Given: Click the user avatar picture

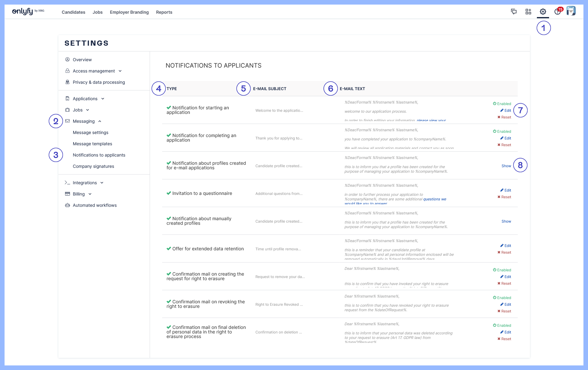Looking at the screenshot, I should pos(571,11).
